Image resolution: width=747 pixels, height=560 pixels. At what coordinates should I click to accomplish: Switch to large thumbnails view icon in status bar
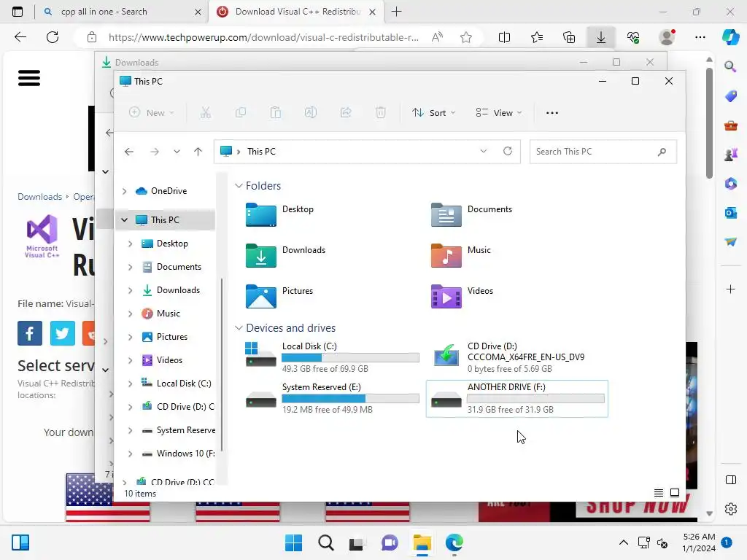pyautogui.click(x=675, y=493)
